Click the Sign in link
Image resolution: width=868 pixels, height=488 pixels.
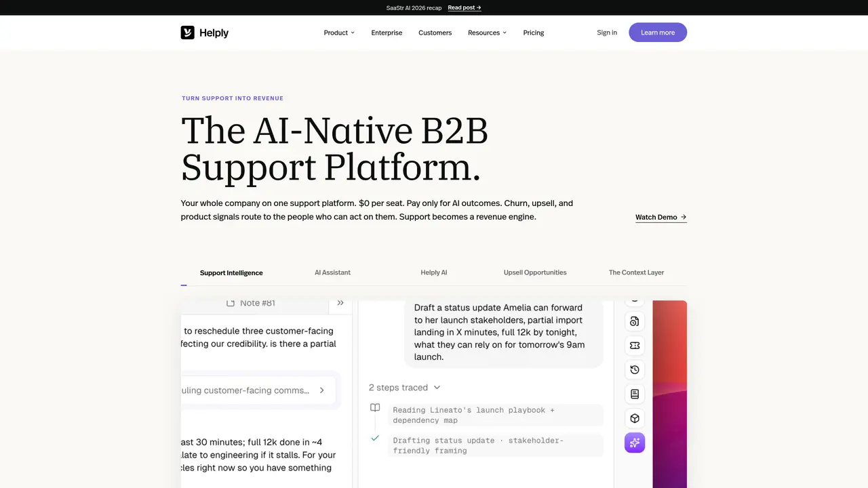[607, 33]
